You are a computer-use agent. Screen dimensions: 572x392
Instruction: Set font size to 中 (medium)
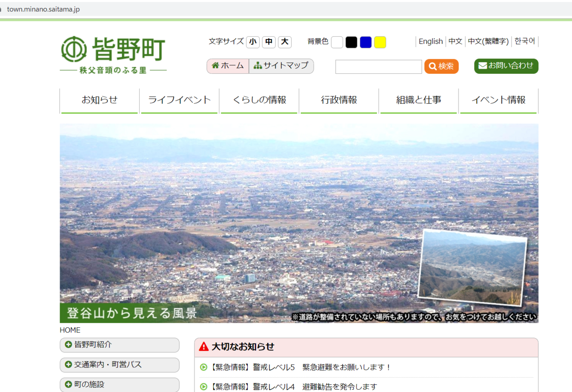[x=269, y=42]
